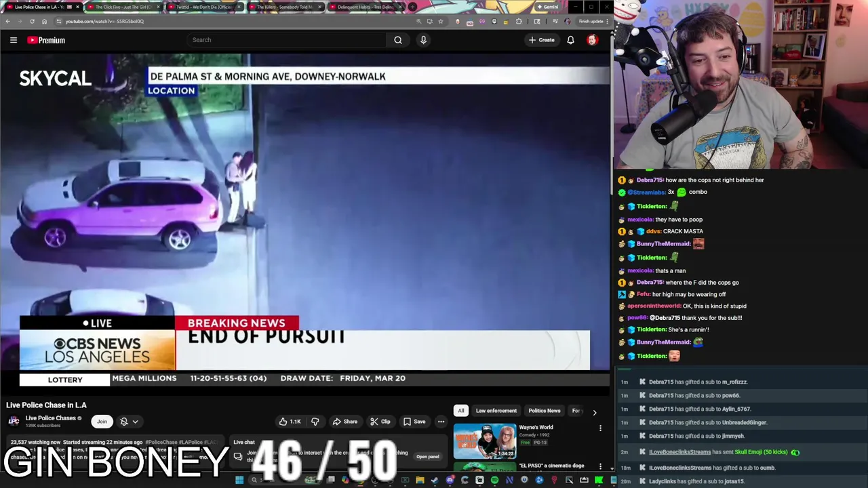The height and width of the screenshot is (488, 868).
Task: Click the Finish update Chrome button
Action: (x=593, y=21)
